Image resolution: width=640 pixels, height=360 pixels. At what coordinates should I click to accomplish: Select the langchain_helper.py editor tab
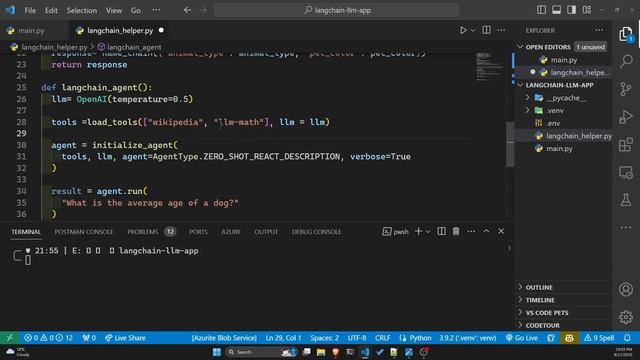(120, 31)
